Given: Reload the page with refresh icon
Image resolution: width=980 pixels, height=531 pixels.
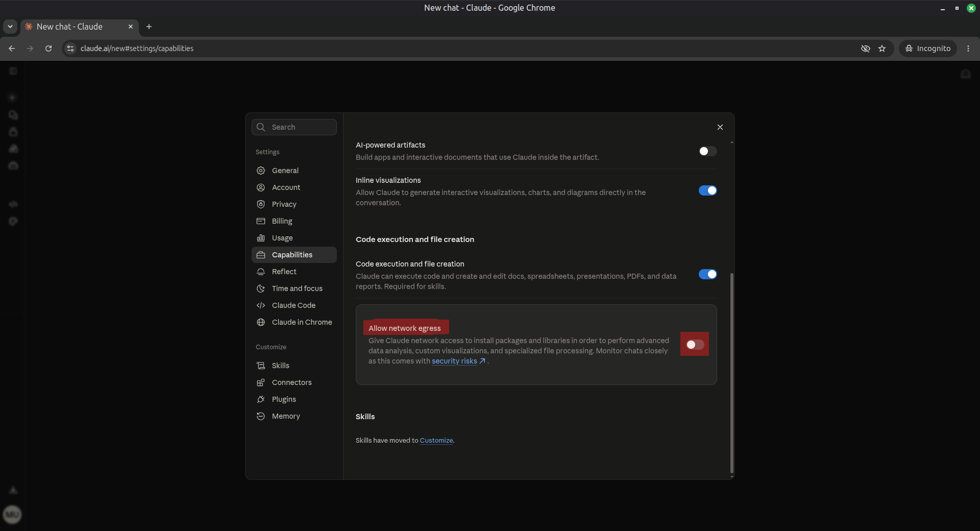Looking at the screenshot, I should [x=48, y=49].
